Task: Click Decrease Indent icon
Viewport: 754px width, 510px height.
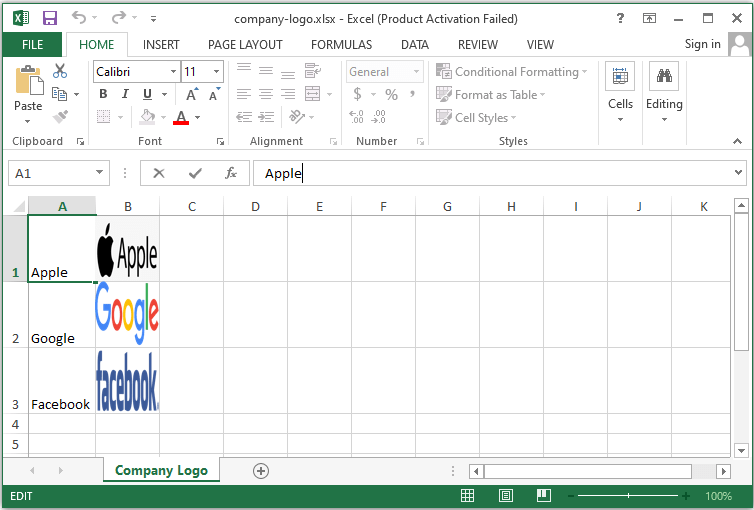Action: 244,117
